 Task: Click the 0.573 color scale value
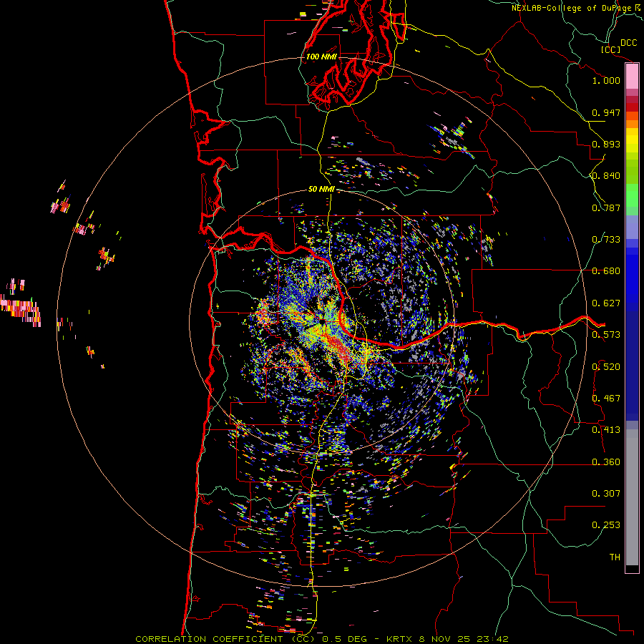tap(606, 335)
